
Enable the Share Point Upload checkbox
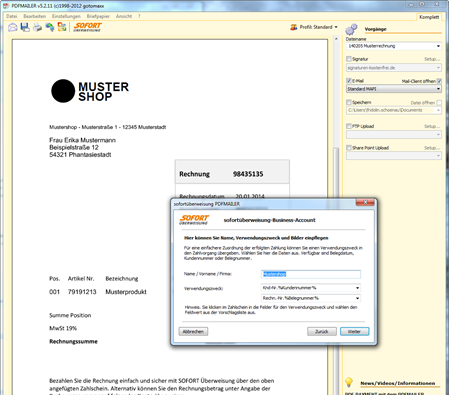pos(349,148)
